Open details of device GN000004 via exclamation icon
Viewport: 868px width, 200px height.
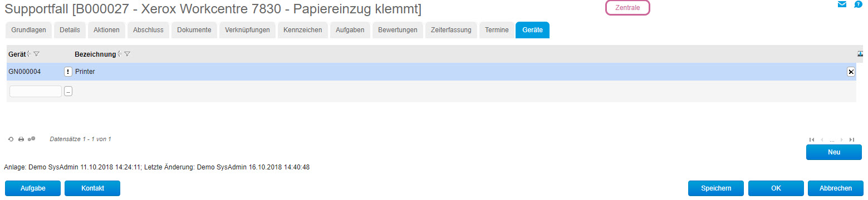click(x=68, y=72)
